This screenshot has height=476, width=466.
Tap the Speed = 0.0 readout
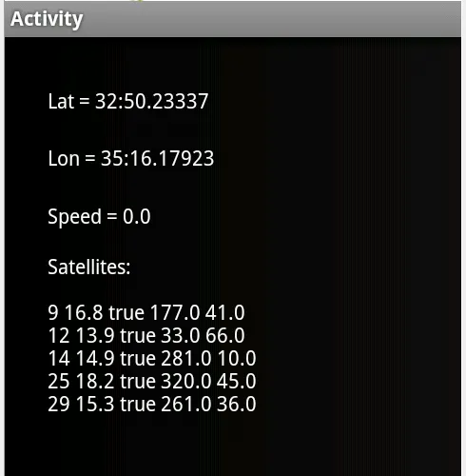coord(99,217)
